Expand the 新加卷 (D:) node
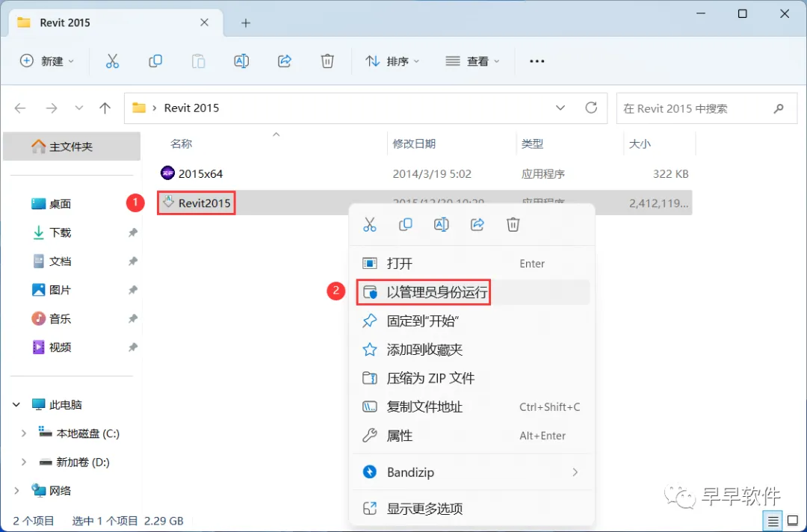 click(x=24, y=462)
